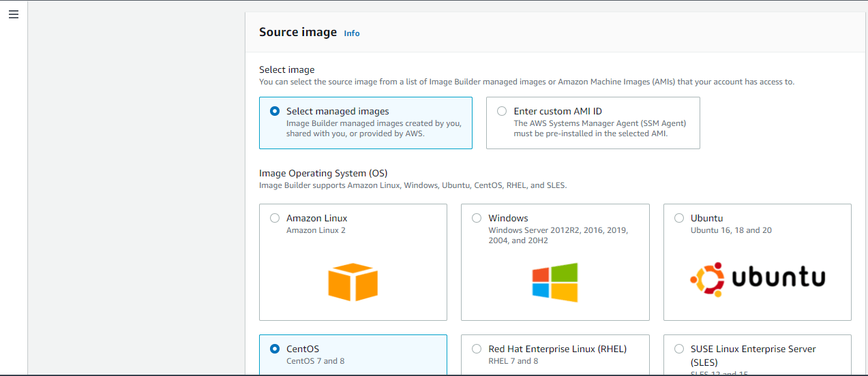Open the hamburger navigation menu
The height and width of the screenshot is (376, 868).
coord(14,14)
